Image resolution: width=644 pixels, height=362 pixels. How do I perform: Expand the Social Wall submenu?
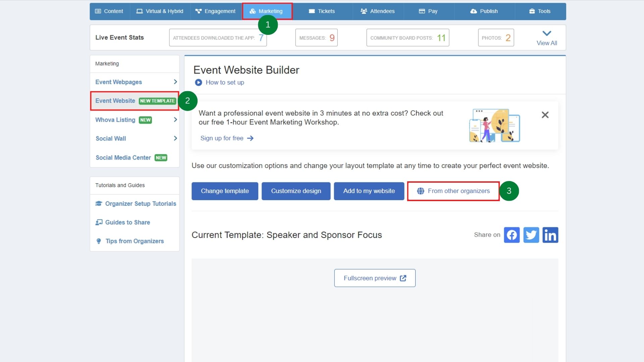click(x=175, y=138)
